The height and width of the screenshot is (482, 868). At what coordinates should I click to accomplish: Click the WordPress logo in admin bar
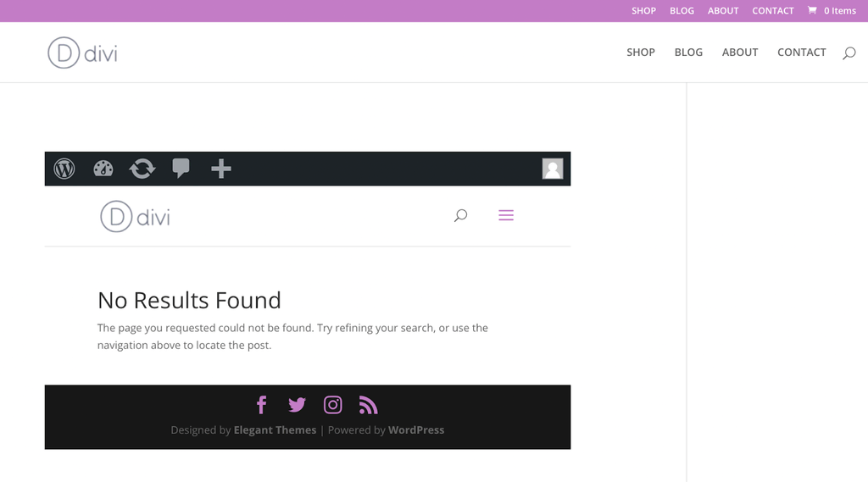tap(64, 169)
